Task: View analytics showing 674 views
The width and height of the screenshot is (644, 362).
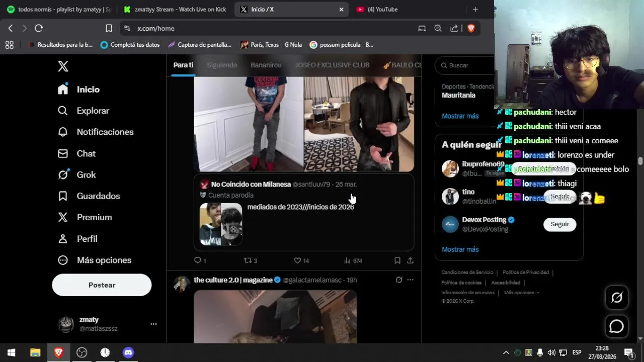Action: (x=353, y=260)
